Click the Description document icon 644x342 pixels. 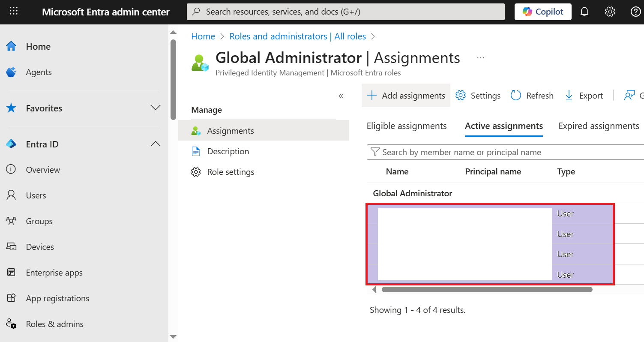(196, 151)
